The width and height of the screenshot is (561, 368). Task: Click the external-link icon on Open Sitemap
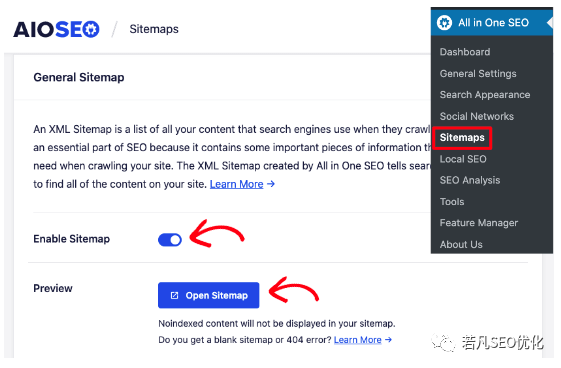(x=174, y=295)
